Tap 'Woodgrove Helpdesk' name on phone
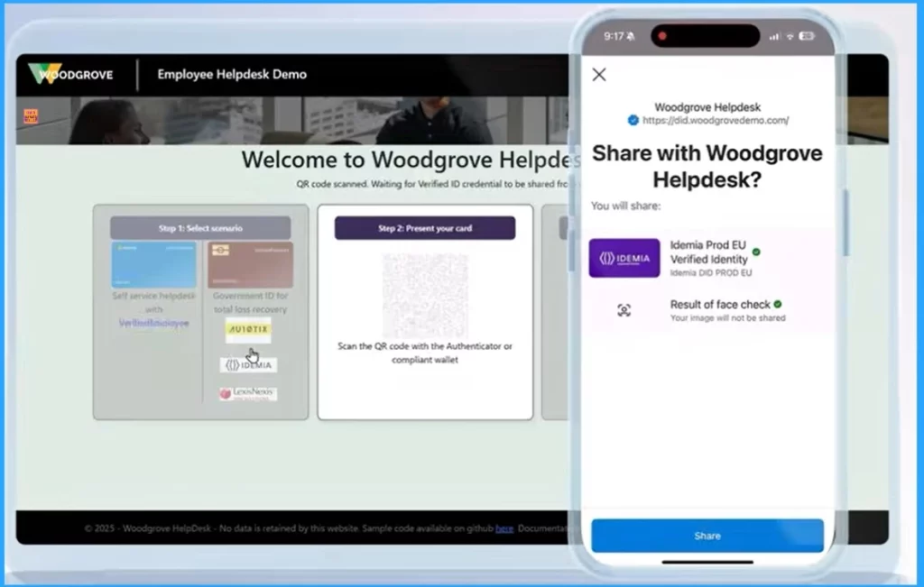The width and height of the screenshot is (924, 587). pos(707,107)
